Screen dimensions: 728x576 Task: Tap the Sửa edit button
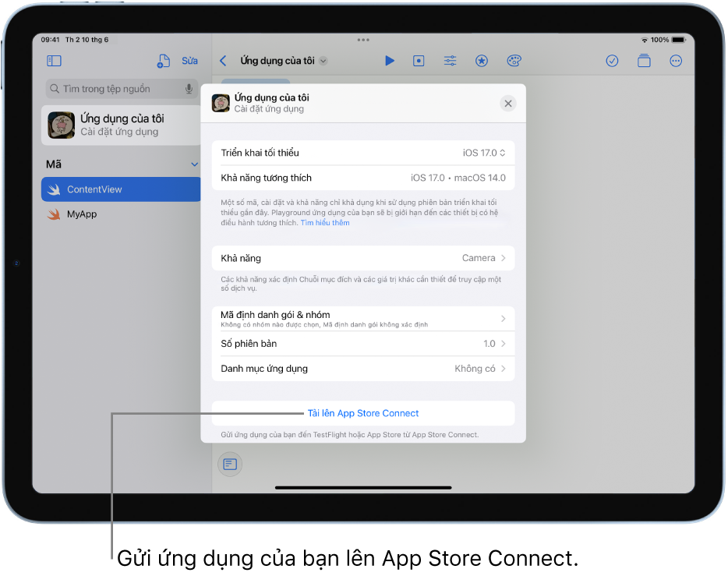189,61
